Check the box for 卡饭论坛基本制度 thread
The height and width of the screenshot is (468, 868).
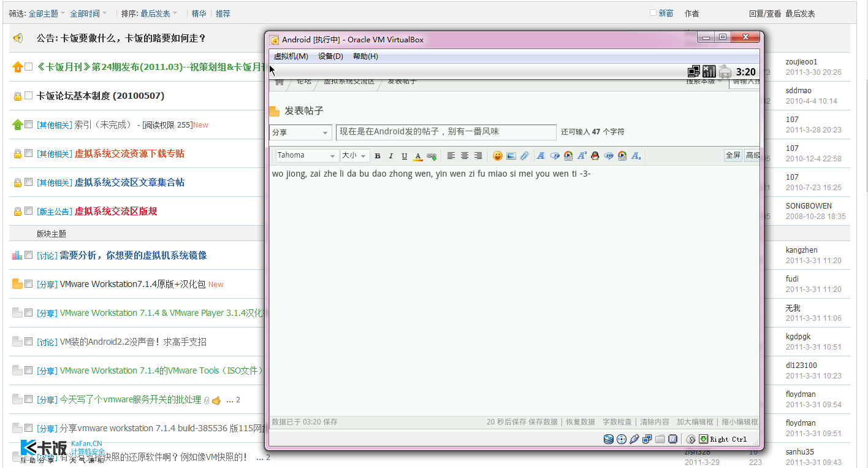[x=28, y=96]
